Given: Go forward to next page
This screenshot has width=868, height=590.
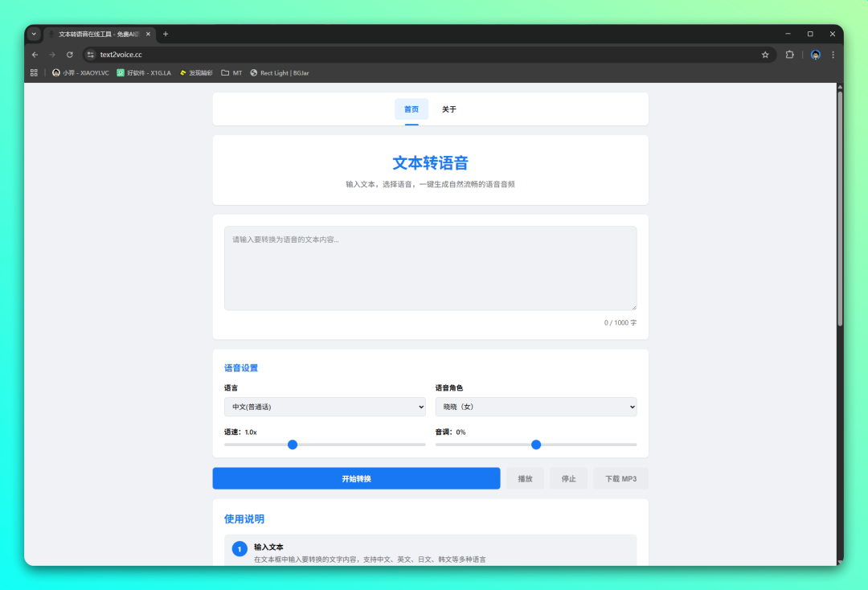Looking at the screenshot, I should pos(52,55).
